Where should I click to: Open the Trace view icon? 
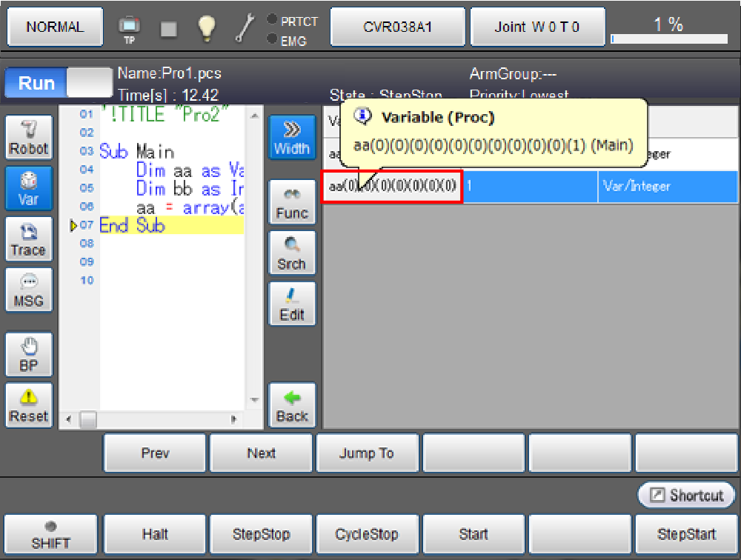pyautogui.click(x=28, y=240)
